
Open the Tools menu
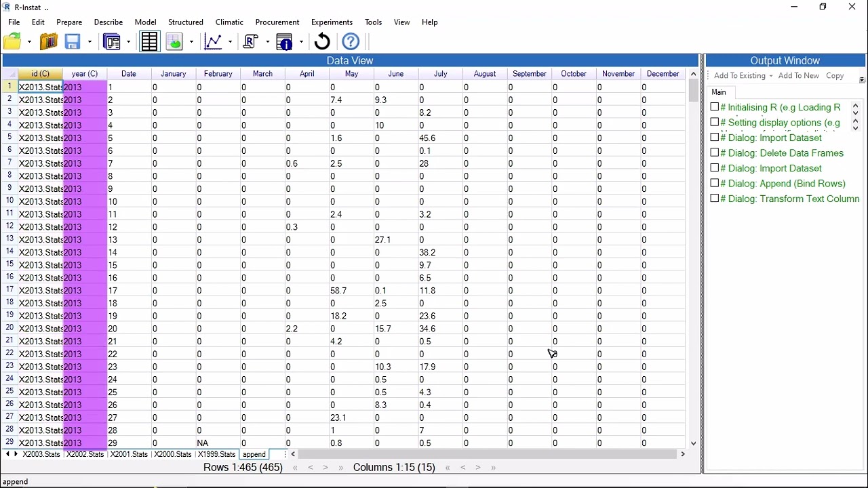(373, 22)
